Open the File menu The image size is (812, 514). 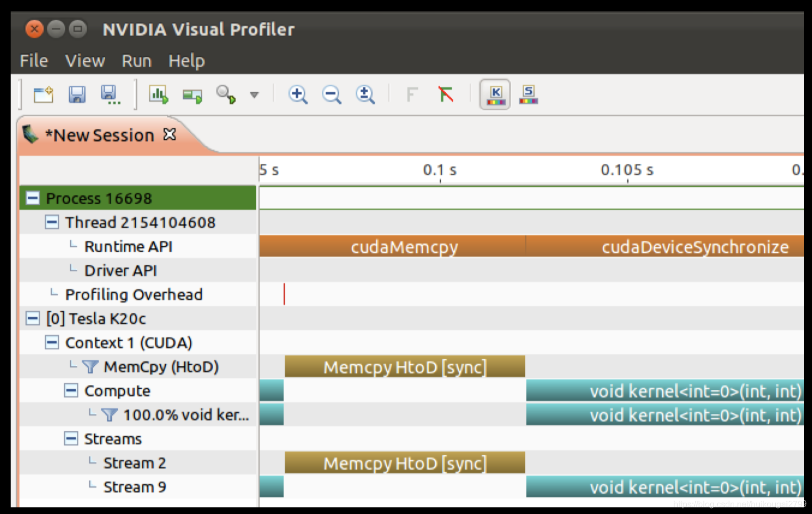click(x=34, y=61)
